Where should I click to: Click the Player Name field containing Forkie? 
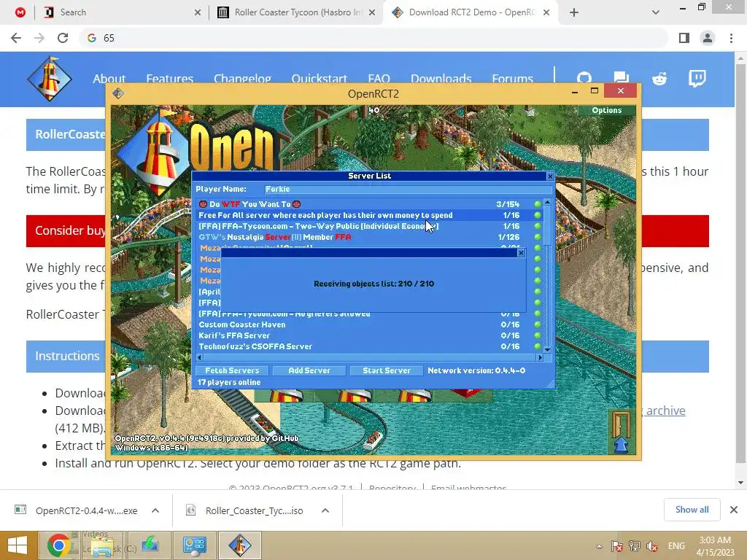pos(408,190)
